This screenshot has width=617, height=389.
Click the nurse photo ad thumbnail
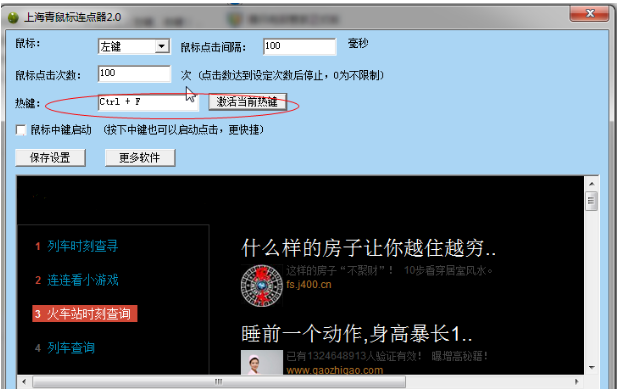(x=262, y=362)
